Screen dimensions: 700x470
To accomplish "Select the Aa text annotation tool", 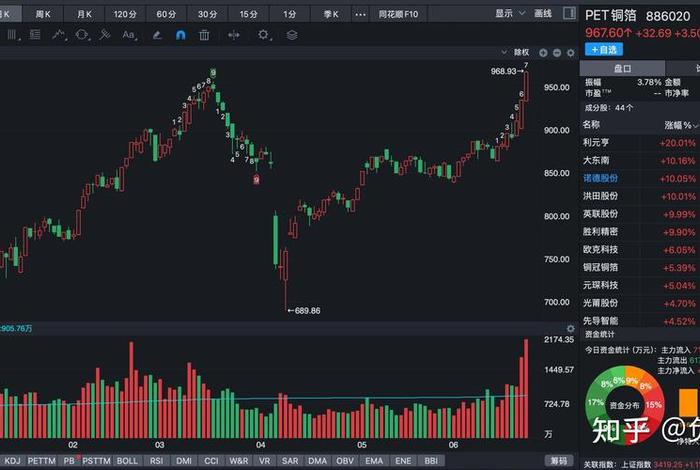I will [129, 35].
